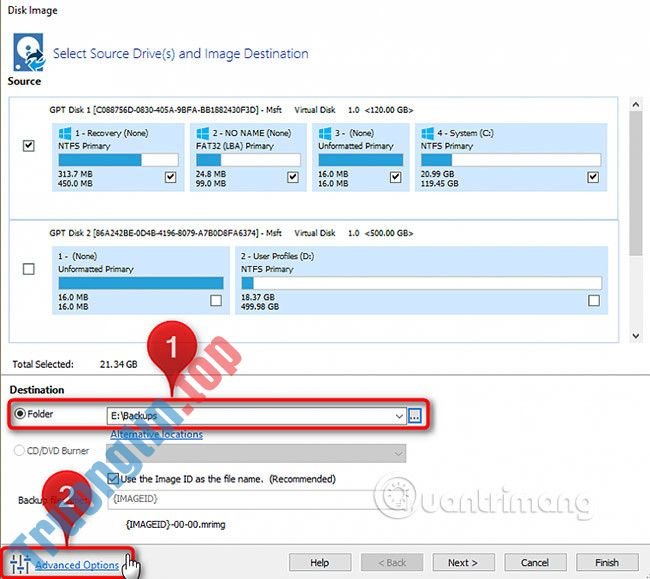Click the Select Source Drive(s) heading

pos(181,53)
